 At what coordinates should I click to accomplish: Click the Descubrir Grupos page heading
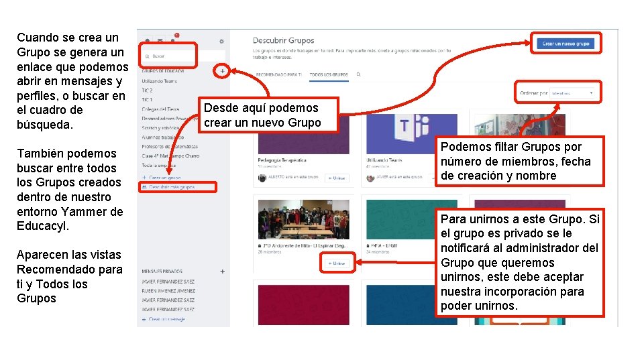283,40
